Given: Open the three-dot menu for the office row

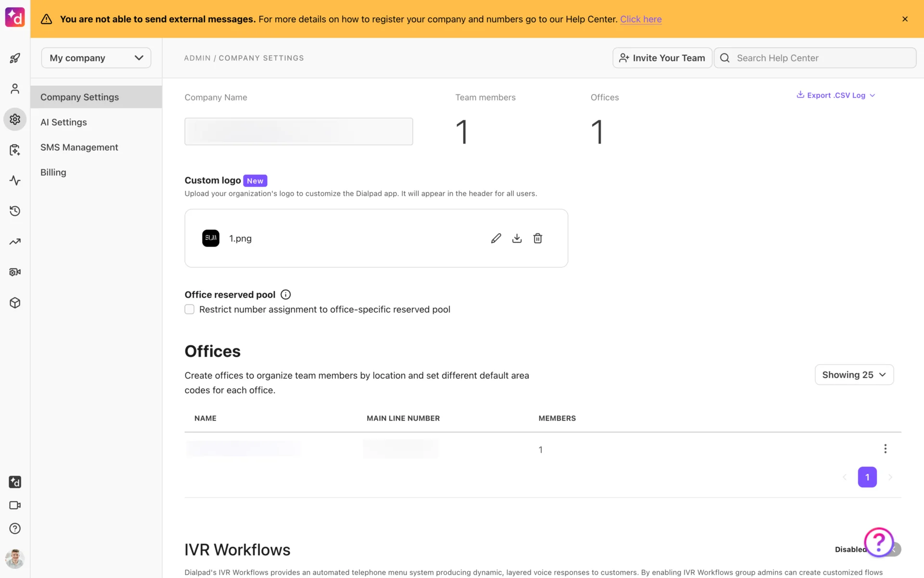Looking at the screenshot, I should [x=885, y=449].
